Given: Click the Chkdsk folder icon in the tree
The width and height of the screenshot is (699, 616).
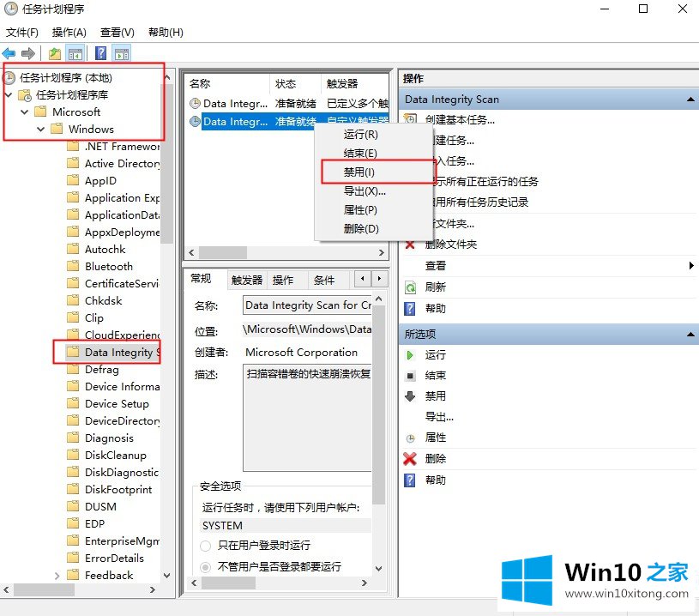Looking at the screenshot, I should coord(73,300).
